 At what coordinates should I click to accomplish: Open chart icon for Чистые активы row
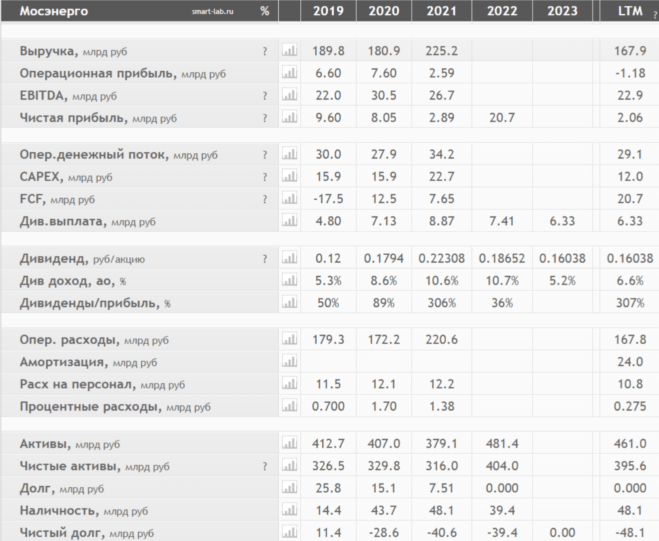[290, 465]
